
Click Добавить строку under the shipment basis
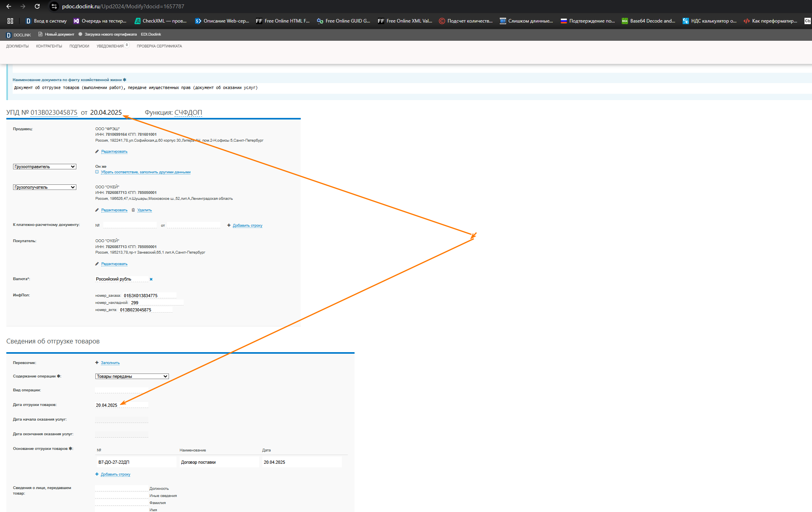click(x=116, y=474)
